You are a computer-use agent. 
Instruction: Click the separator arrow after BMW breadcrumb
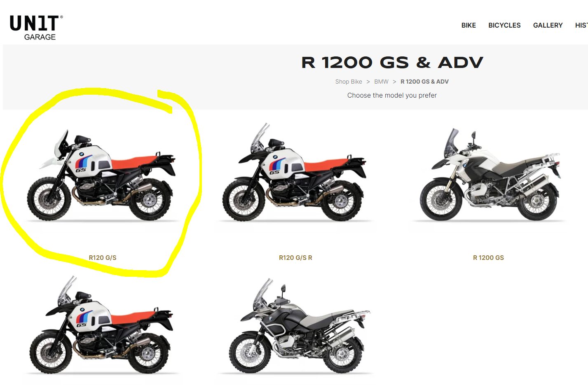pos(394,82)
